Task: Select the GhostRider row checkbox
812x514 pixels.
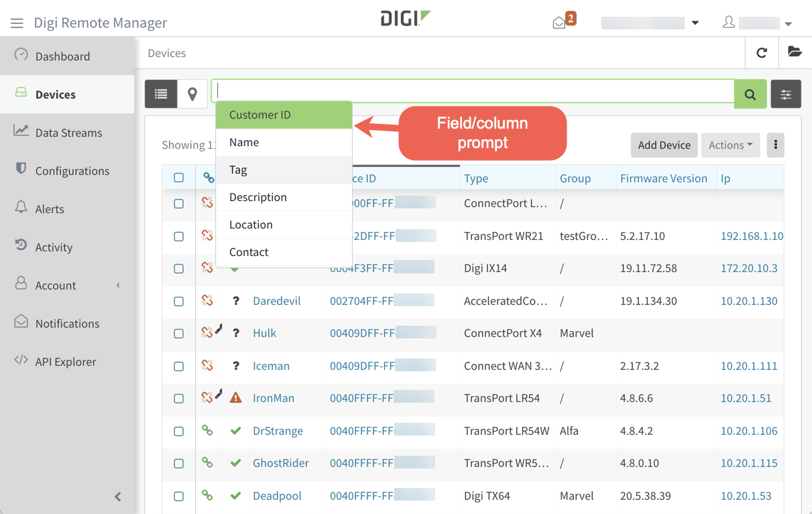Action: [x=179, y=463]
